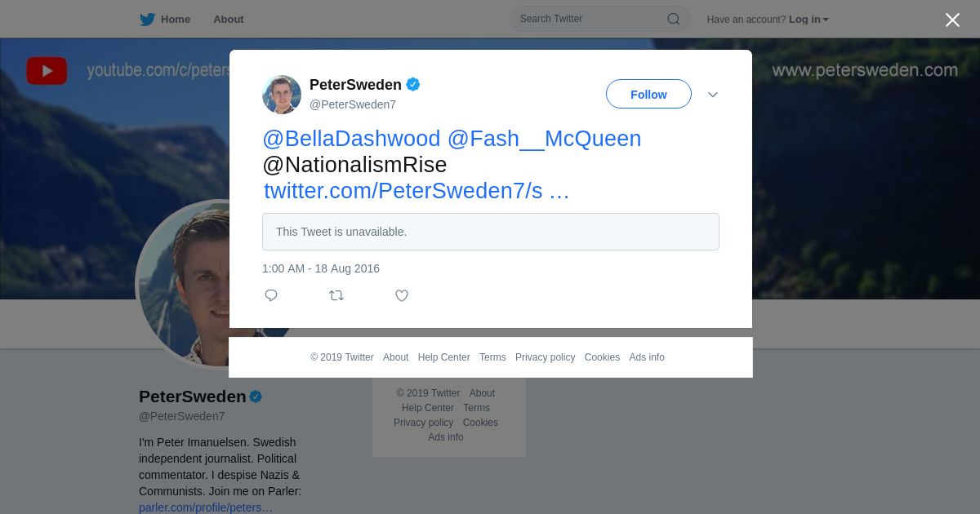Viewport: 980px width, 514px height.
Task: Open Privacy policy in the tweet overlay footer
Action: pyautogui.click(x=545, y=357)
